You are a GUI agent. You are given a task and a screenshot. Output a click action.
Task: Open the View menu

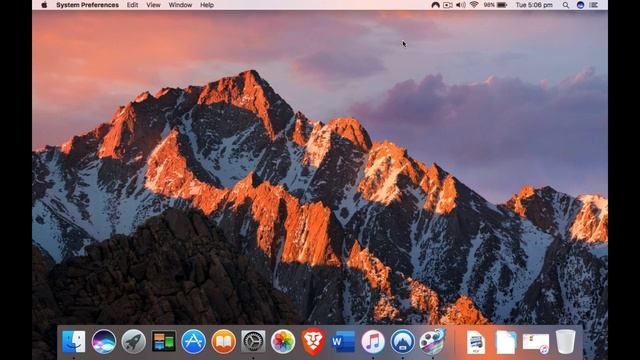click(x=153, y=5)
